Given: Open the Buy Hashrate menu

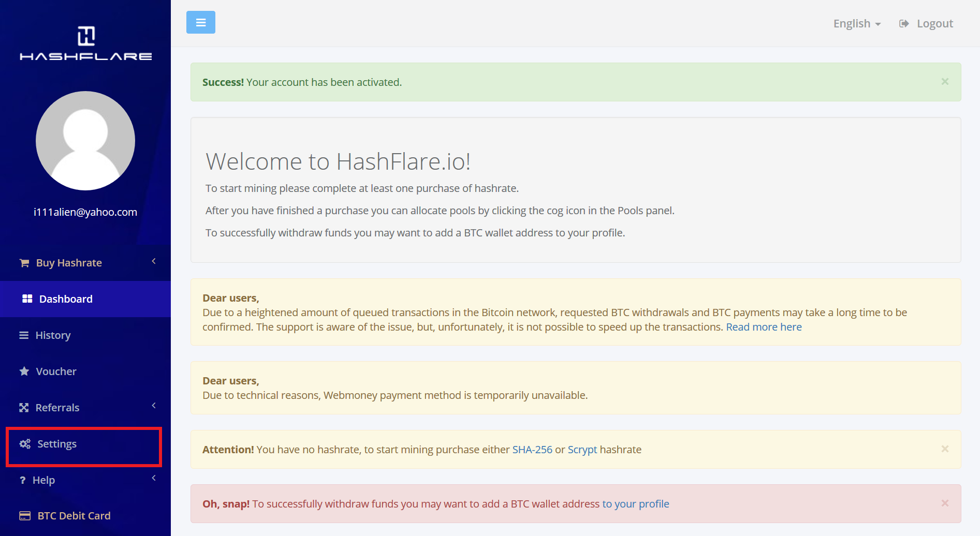Looking at the screenshot, I should 85,263.
